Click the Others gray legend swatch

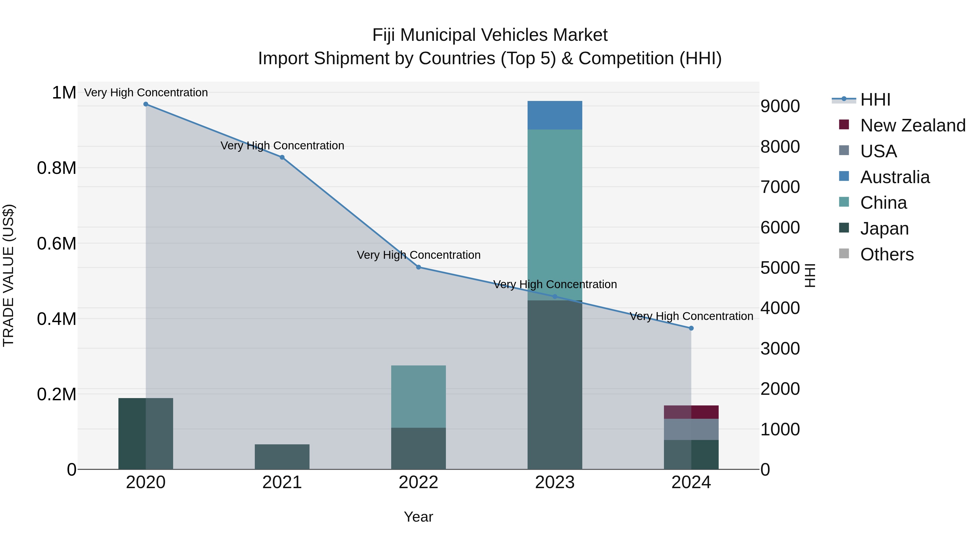point(844,254)
